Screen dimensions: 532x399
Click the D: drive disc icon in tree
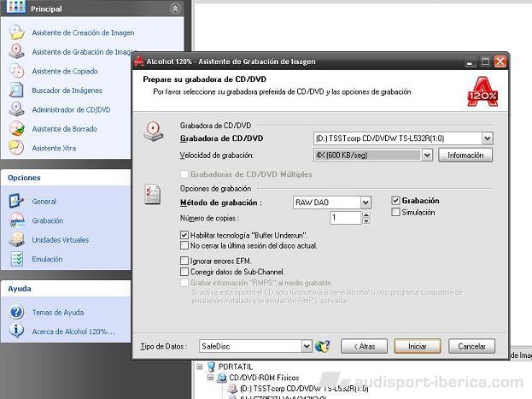(232, 389)
